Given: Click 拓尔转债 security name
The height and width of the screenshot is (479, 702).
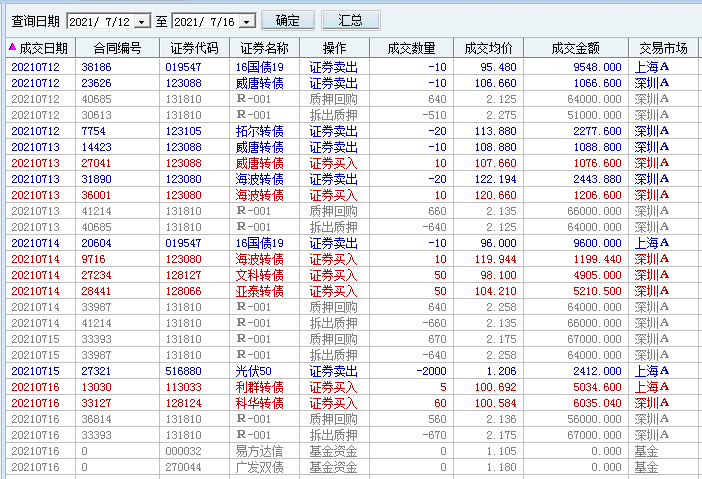Looking at the screenshot, I should pos(260,131).
